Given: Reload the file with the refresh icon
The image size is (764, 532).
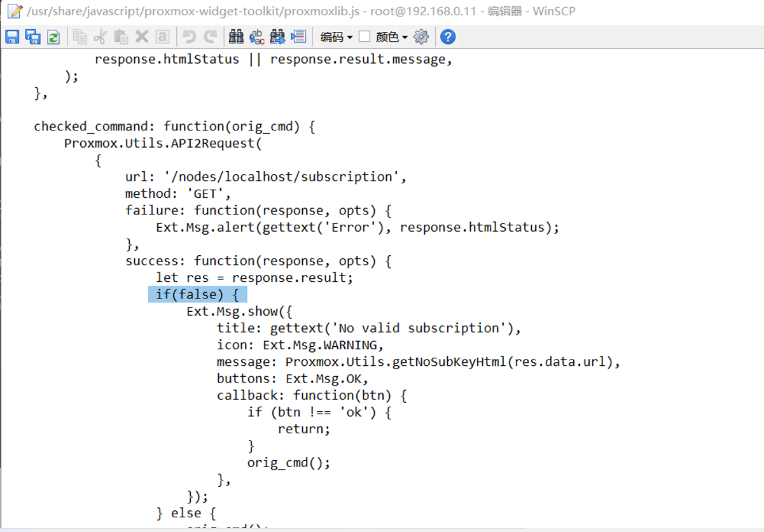Looking at the screenshot, I should (x=53, y=37).
